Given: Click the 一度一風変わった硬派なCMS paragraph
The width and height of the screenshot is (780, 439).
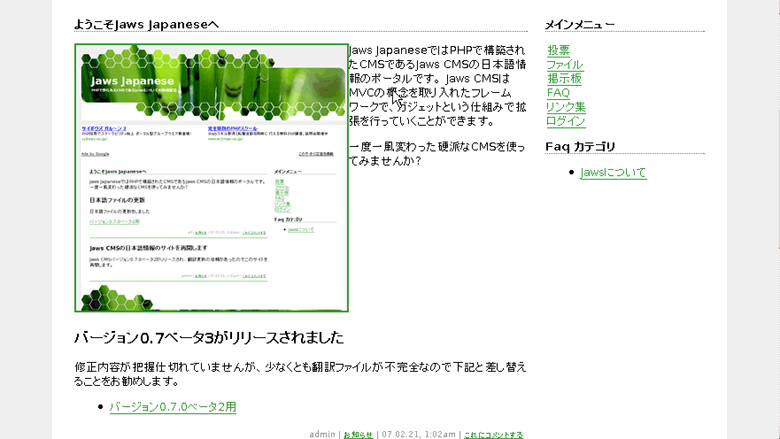Looking at the screenshot, I should pos(437,154).
